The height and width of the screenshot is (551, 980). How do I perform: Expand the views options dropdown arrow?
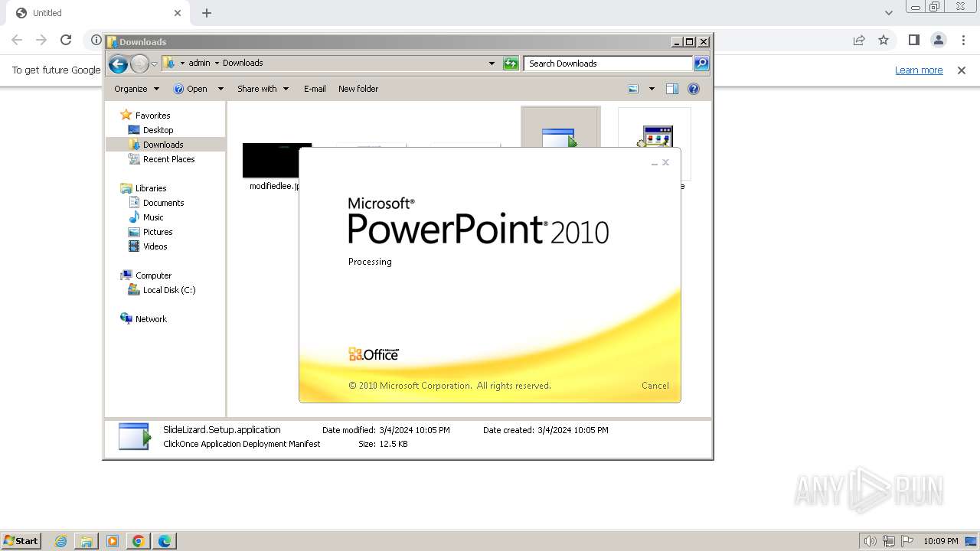[x=652, y=89]
